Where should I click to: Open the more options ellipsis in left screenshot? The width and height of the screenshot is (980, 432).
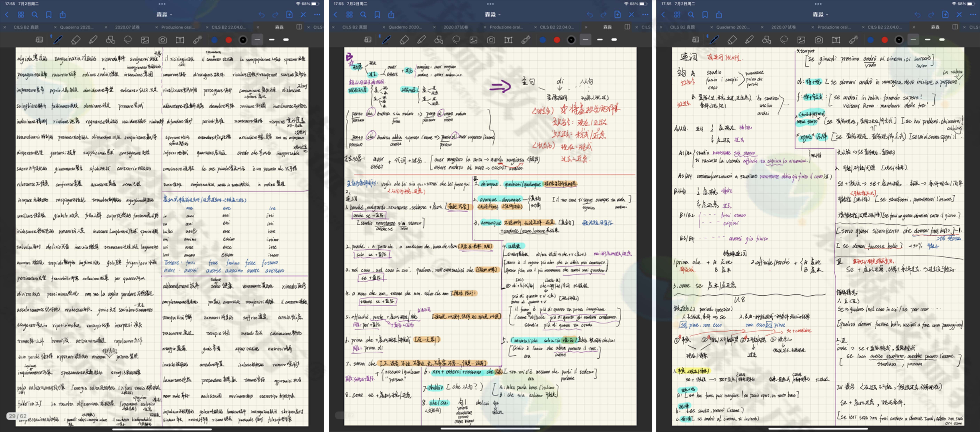317,15
